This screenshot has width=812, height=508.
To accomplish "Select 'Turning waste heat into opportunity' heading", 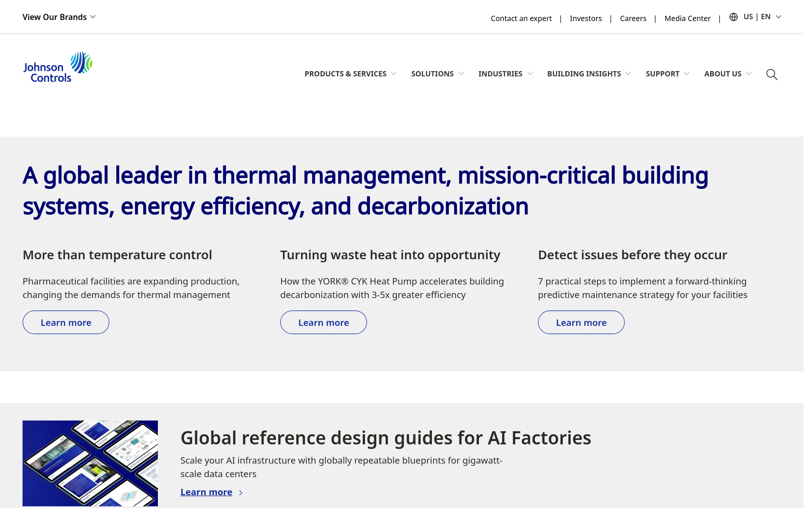I will point(390,255).
